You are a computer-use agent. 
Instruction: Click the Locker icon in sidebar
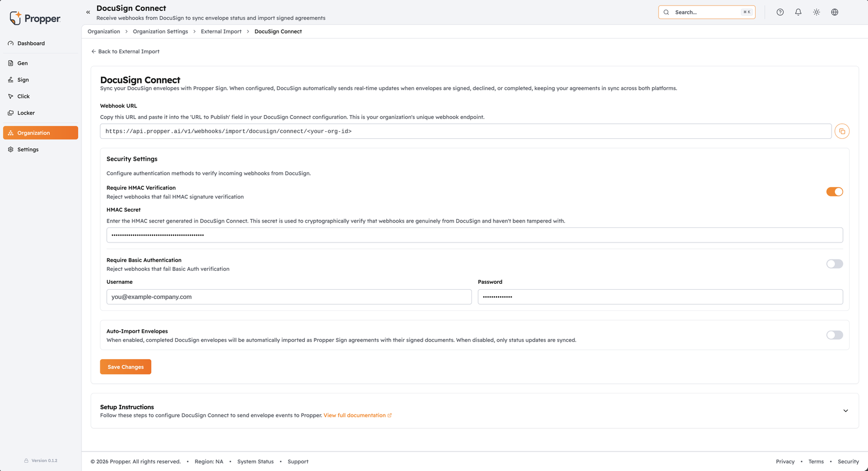click(10, 113)
